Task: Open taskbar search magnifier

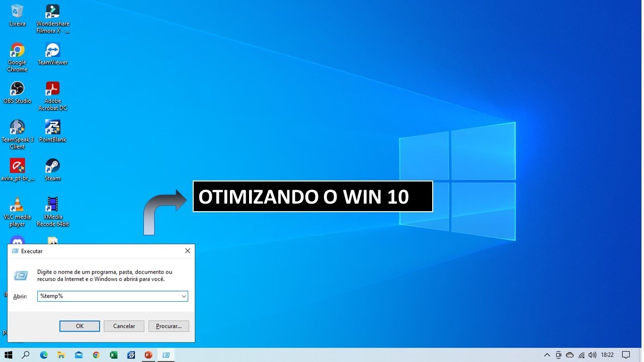Action: [x=26, y=355]
